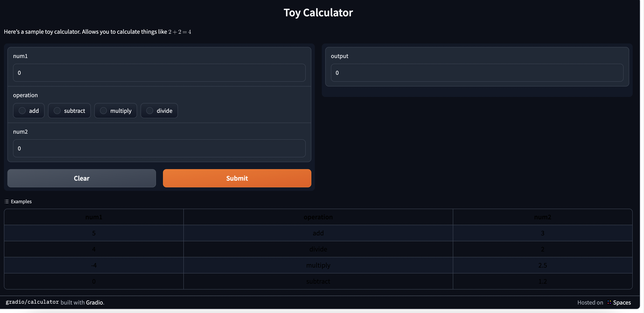Click inside the num1 input field

pos(159,73)
